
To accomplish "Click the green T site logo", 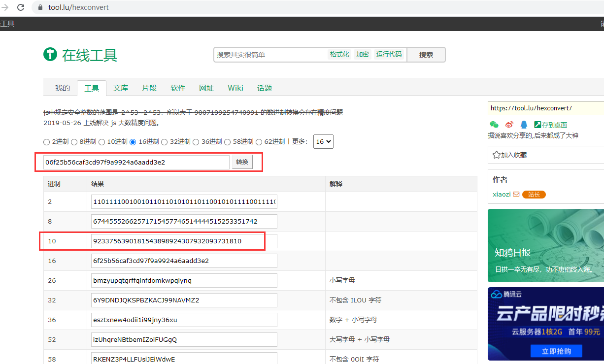I will [50, 54].
